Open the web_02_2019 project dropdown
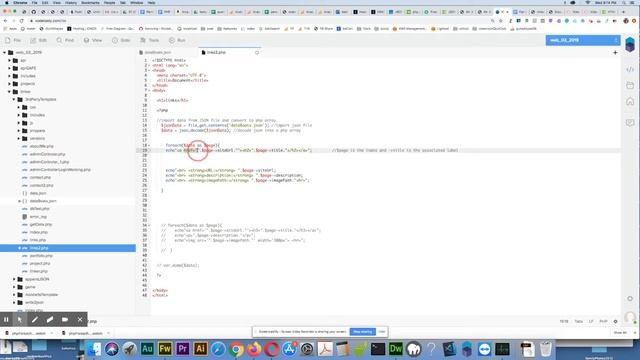The width and height of the screenshot is (640, 360). [x=583, y=40]
